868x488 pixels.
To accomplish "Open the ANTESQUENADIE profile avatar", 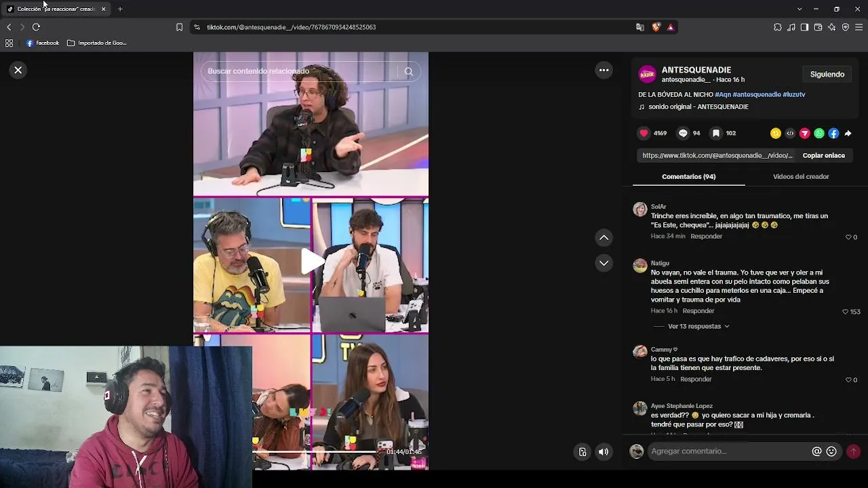I will (x=648, y=74).
